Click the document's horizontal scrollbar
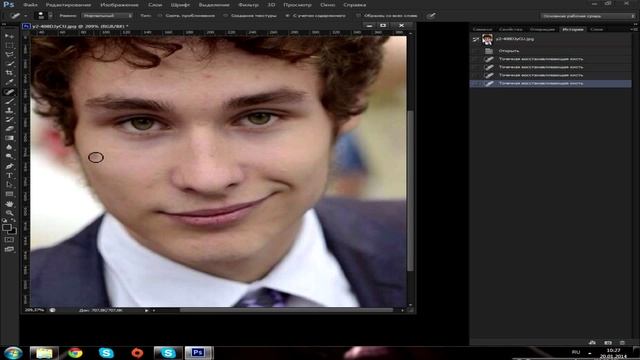Screen dimensions: 640x360 (x=286, y=310)
